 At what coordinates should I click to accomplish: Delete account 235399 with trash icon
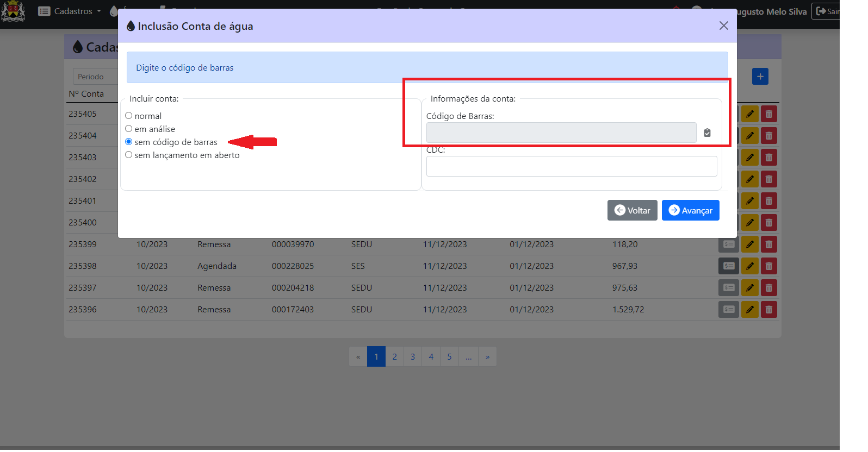coord(769,244)
